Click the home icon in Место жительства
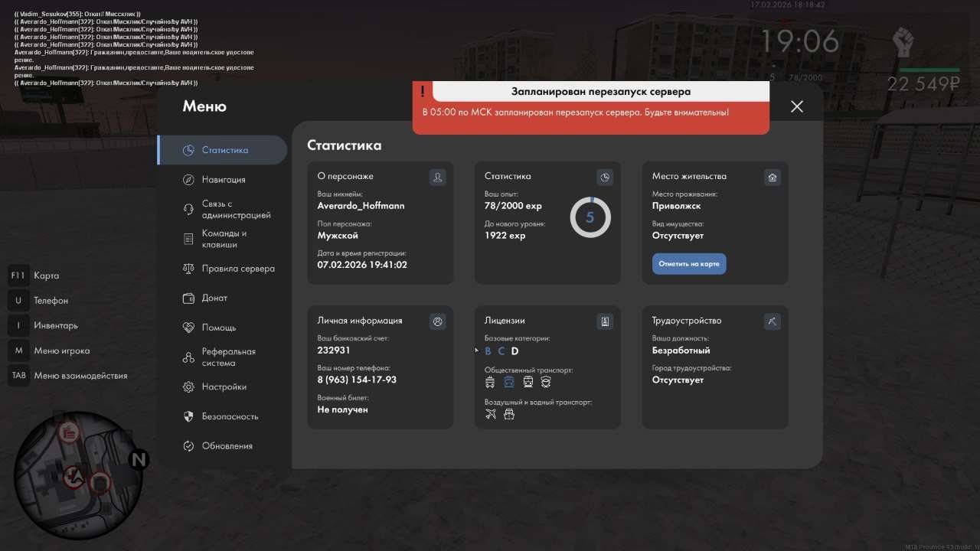980x551 pixels. click(x=772, y=178)
